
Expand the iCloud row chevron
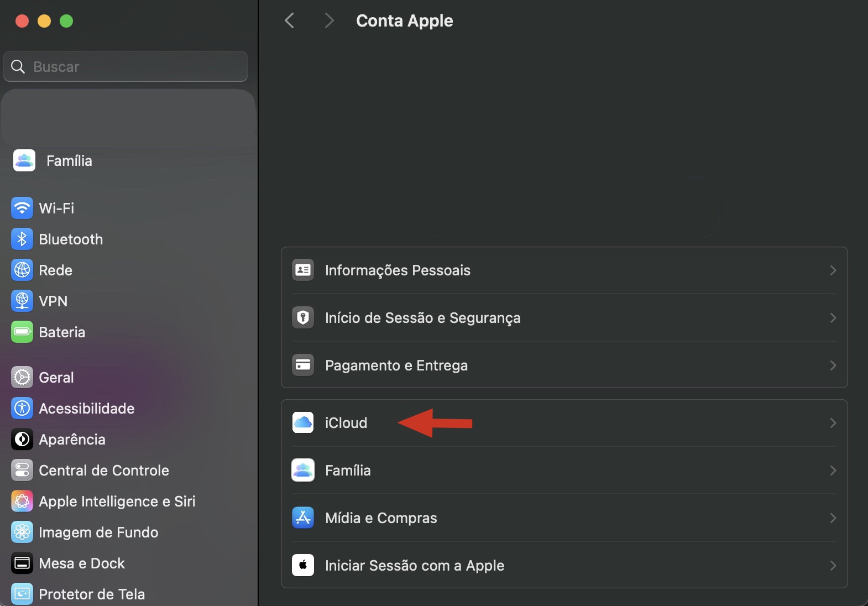tap(833, 422)
